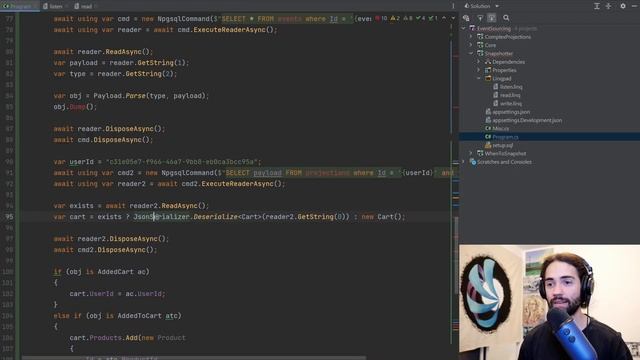The width and height of the screenshot is (640, 360).
Task: Click the editor horizontal scrollbar
Action: click(194, 358)
